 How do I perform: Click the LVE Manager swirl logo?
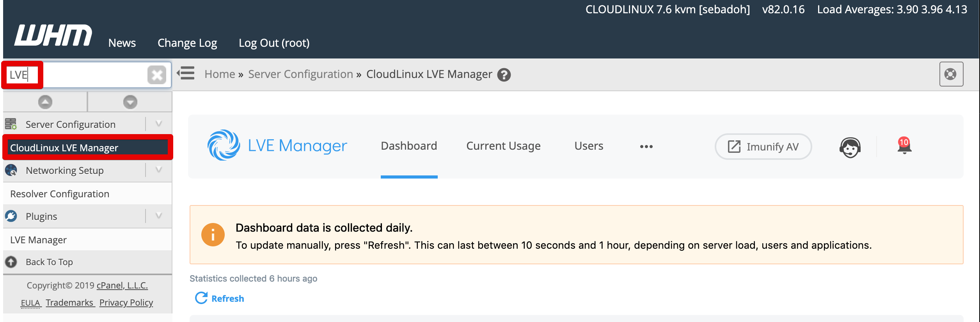224,145
